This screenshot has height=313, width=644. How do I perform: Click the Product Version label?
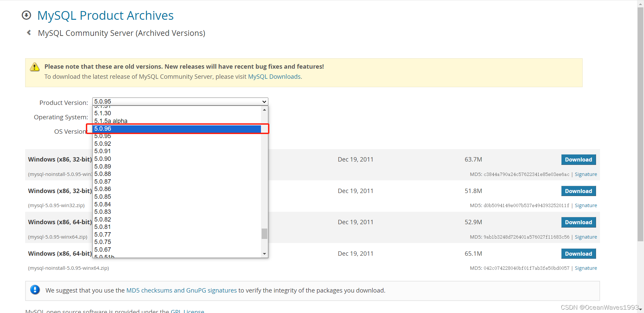click(64, 103)
